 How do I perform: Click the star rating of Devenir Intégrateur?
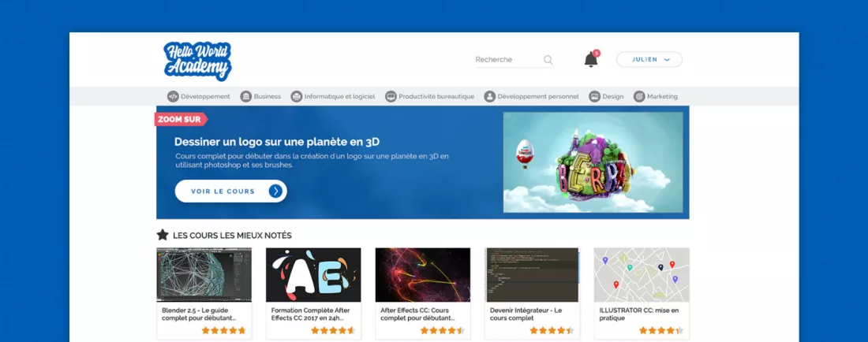552,330
